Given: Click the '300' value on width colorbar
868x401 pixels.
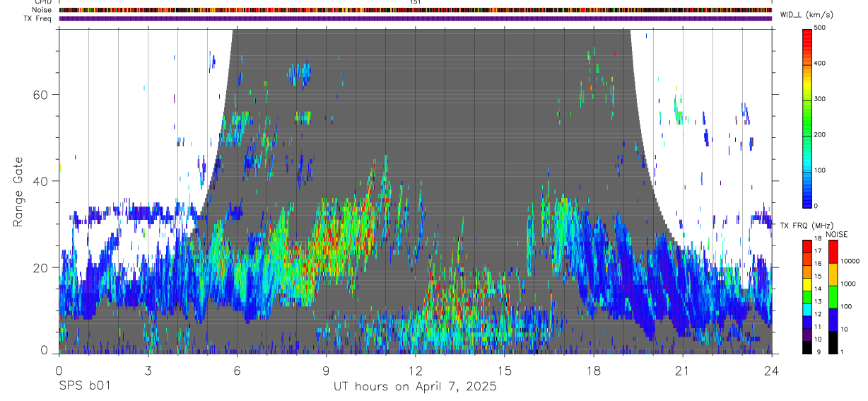Looking at the screenshot, I should point(820,99).
